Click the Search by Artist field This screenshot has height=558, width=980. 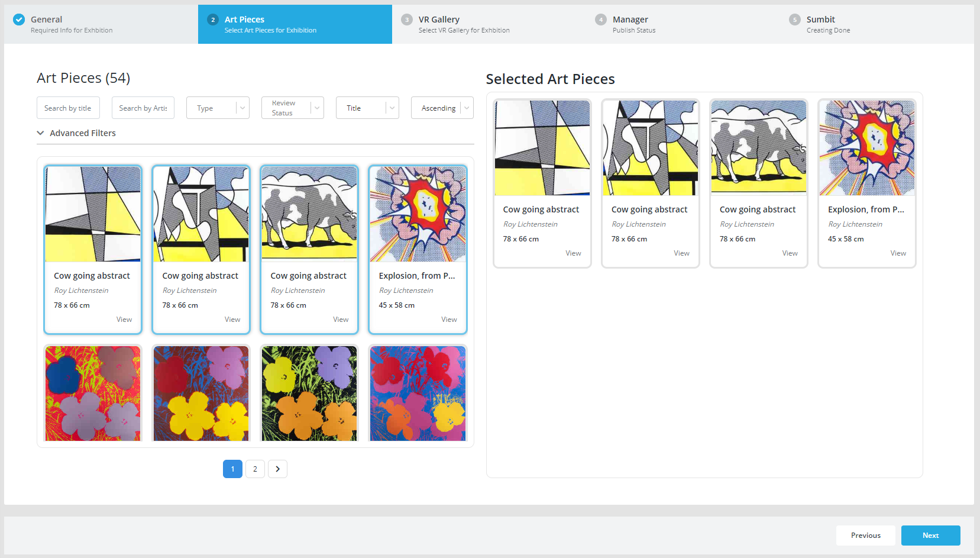point(143,108)
